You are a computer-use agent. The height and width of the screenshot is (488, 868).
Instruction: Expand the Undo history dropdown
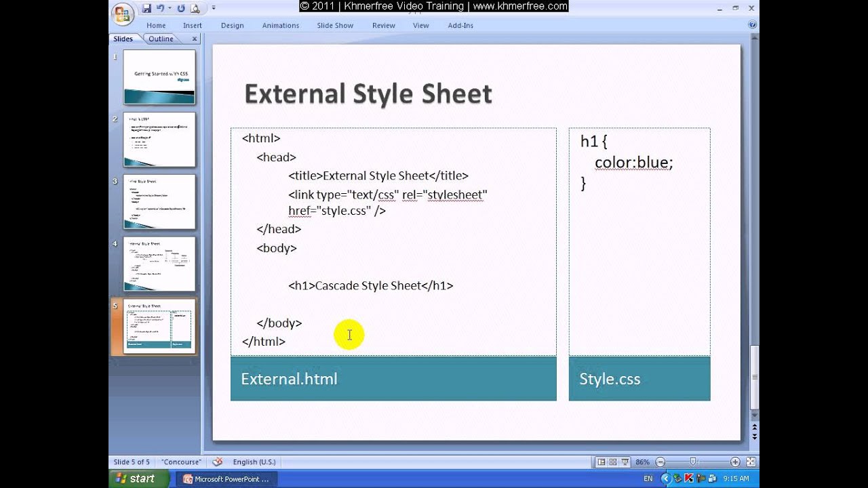pyautogui.click(x=170, y=8)
